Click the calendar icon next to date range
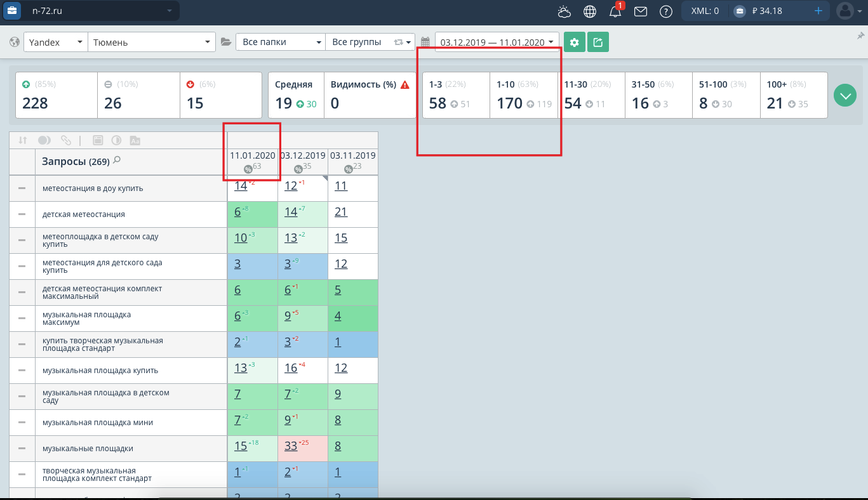Viewport: 868px width, 500px height. click(x=425, y=43)
